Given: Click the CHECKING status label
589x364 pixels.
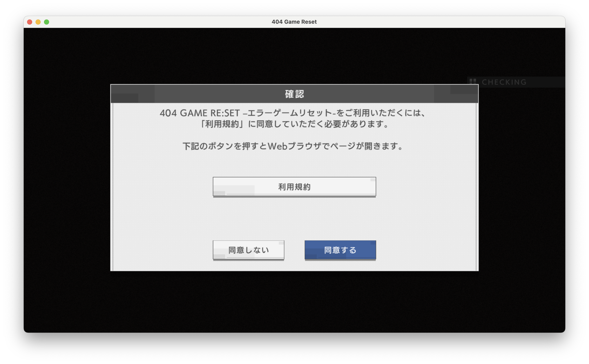Looking at the screenshot, I should [504, 82].
